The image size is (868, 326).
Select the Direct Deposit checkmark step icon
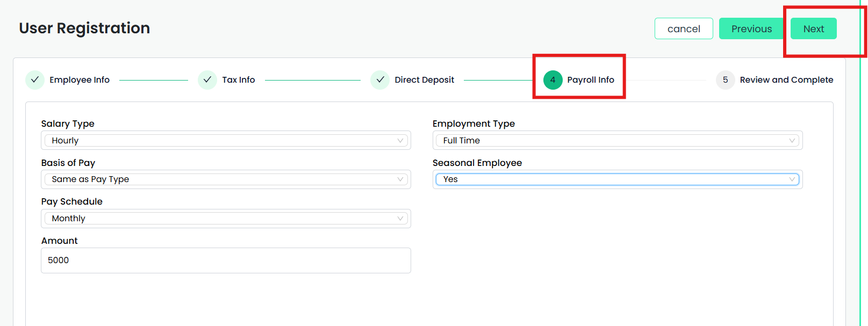coord(380,79)
